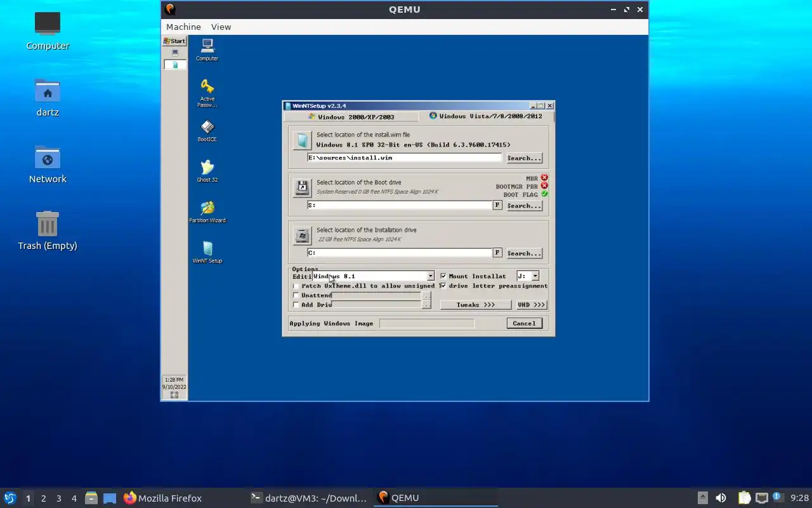The image size is (812, 508).
Task: Show desktop via guest taskbar monitor icon
Action: (x=175, y=53)
